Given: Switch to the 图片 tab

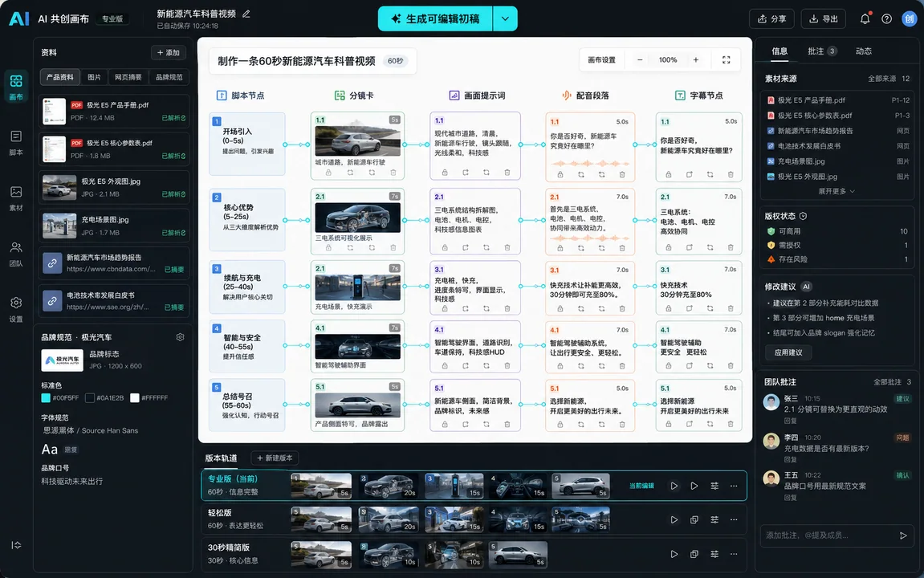Looking at the screenshot, I should (x=94, y=77).
